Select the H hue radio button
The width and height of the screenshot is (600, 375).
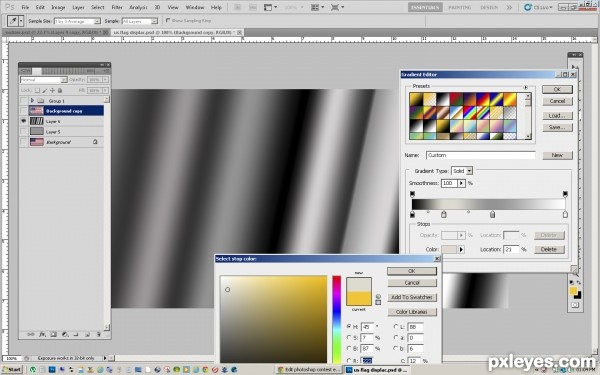pos(349,327)
